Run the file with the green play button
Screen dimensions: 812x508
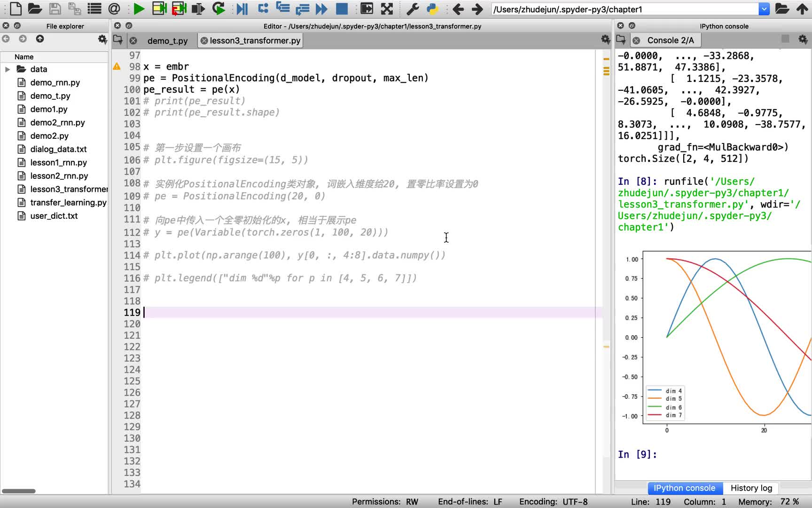click(139, 8)
